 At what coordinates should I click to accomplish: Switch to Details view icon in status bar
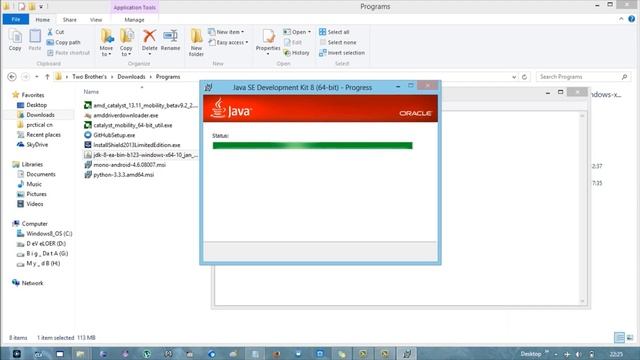coord(619,338)
